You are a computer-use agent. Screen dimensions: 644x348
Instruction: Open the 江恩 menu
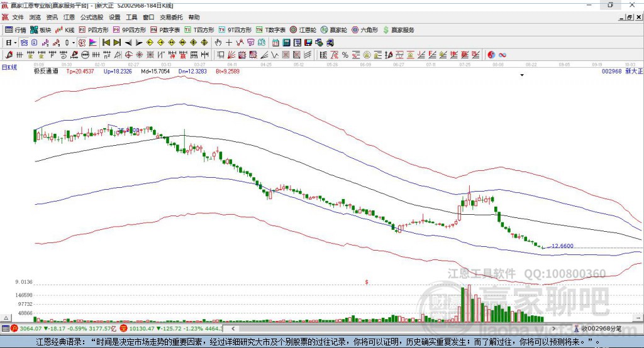pyautogui.click(x=69, y=17)
